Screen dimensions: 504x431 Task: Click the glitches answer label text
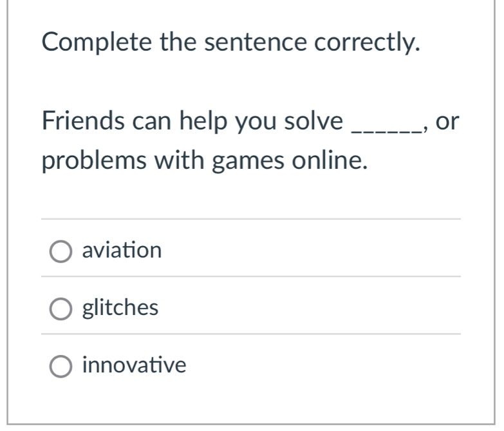120,308
